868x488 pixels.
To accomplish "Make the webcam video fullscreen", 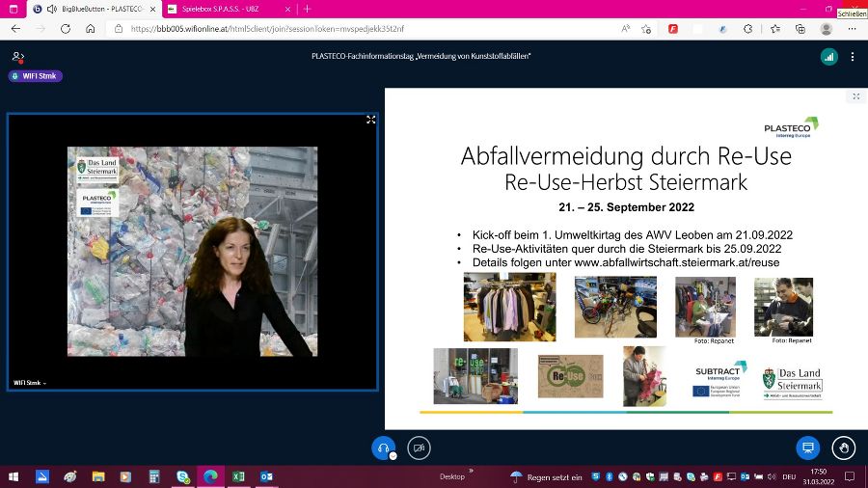I will (371, 120).
